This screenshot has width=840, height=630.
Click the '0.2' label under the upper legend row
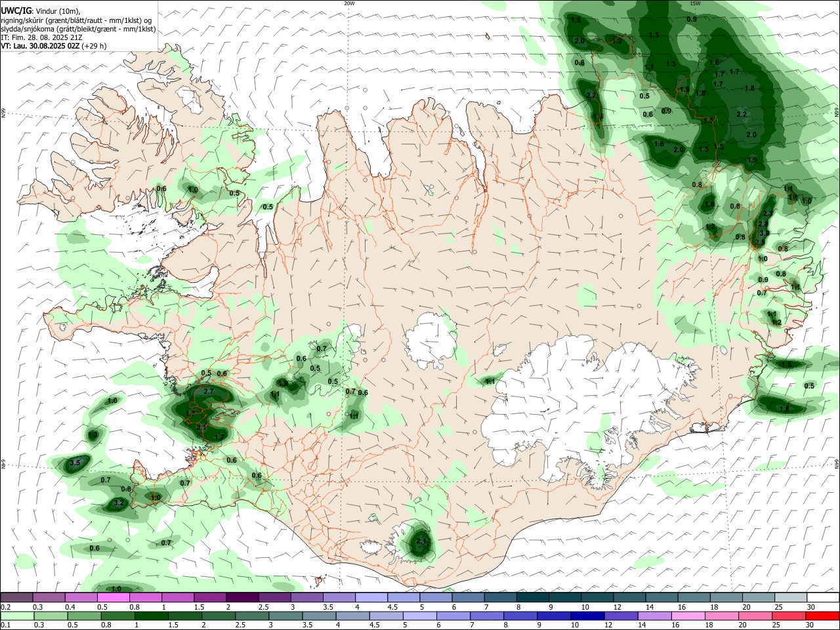point(5,607)
